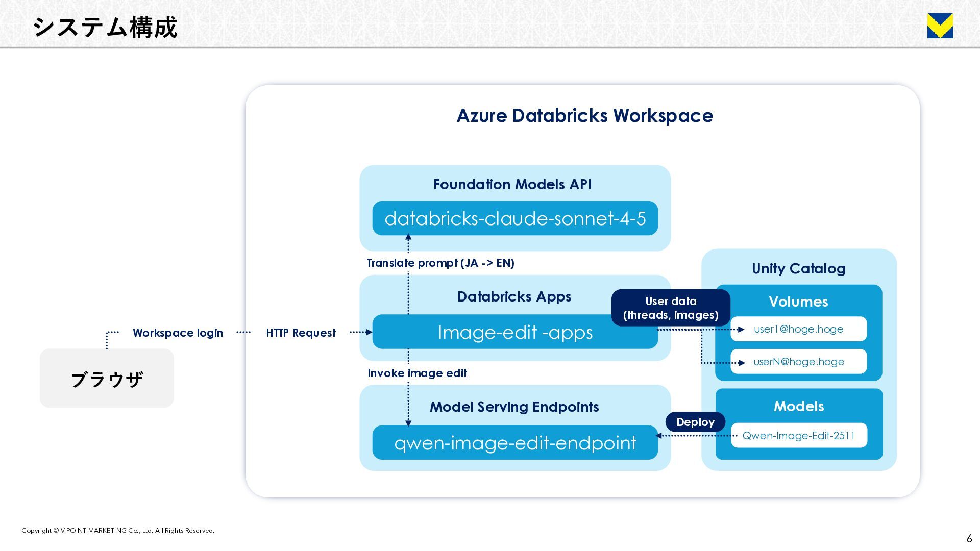Click the Workspace login label
980x551 pixels.
click(x=178, y=333)
